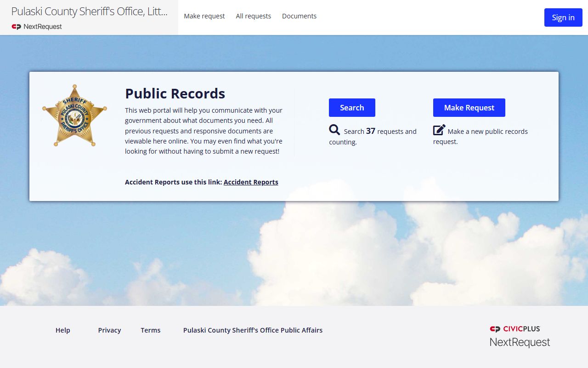Click the Sheriff's star badge logo
Viewport: 588px width, 368px height.
(74, 115)
